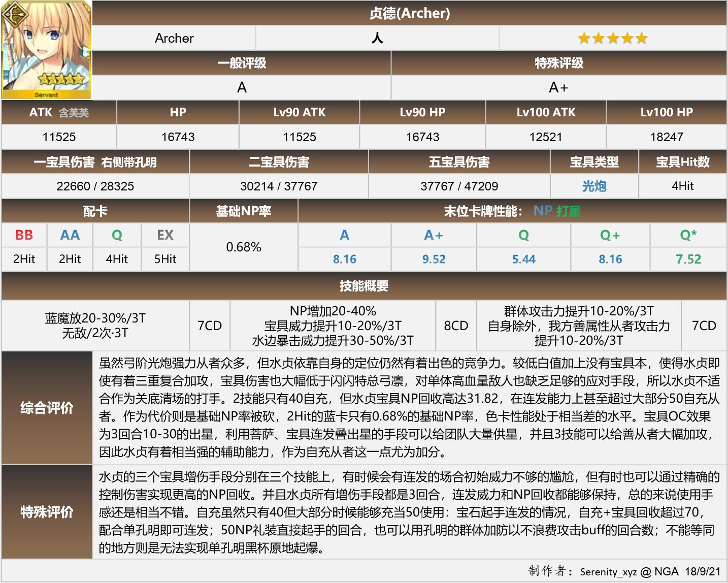Expand the 技能概要 section

point(364,285)
